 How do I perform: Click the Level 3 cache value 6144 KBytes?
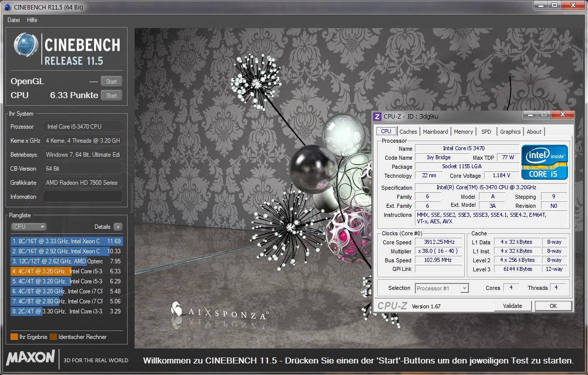pyautogui.click(x=517, y=269)
